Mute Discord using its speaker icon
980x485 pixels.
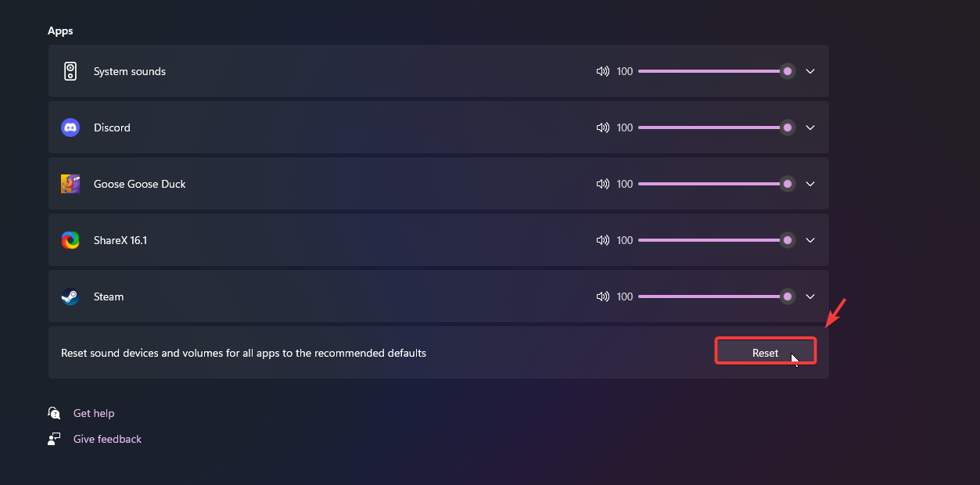[602, 128]
